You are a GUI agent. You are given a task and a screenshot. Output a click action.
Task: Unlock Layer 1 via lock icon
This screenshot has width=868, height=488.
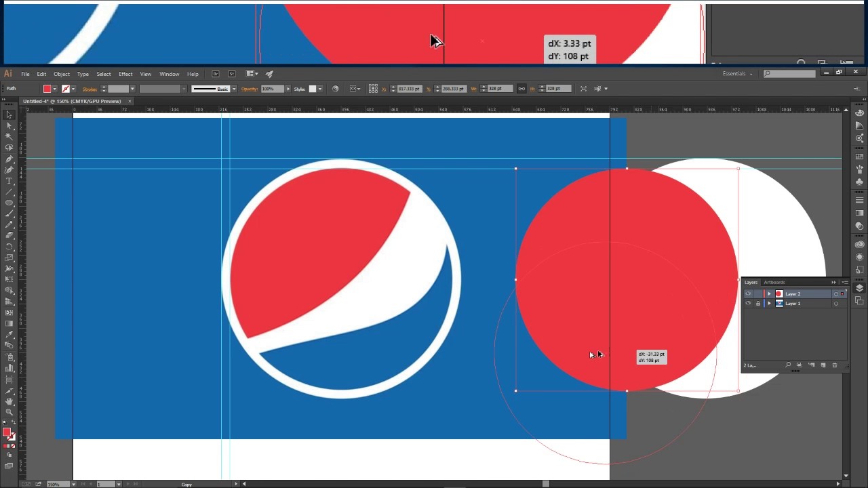758,304
